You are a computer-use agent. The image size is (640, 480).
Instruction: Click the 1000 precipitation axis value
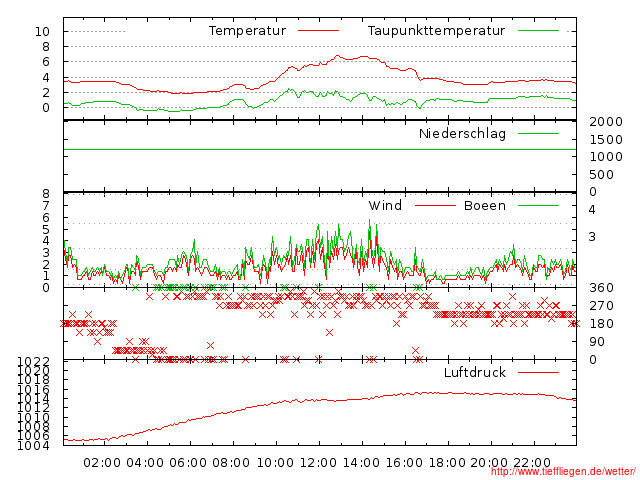pyautogui.click(x=606, y=157)
